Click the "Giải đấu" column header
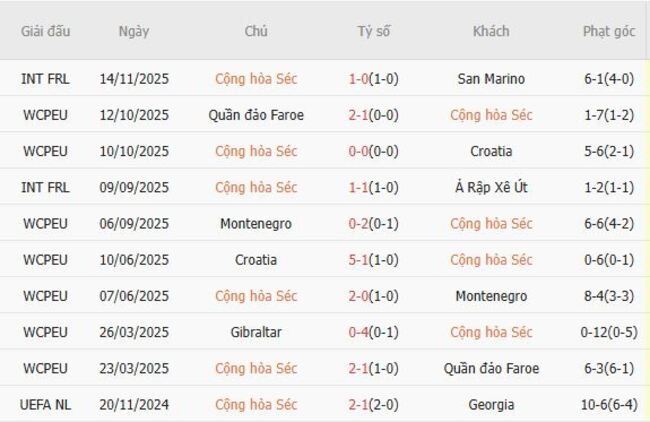 pyautogui.click(x=45, y=31)
